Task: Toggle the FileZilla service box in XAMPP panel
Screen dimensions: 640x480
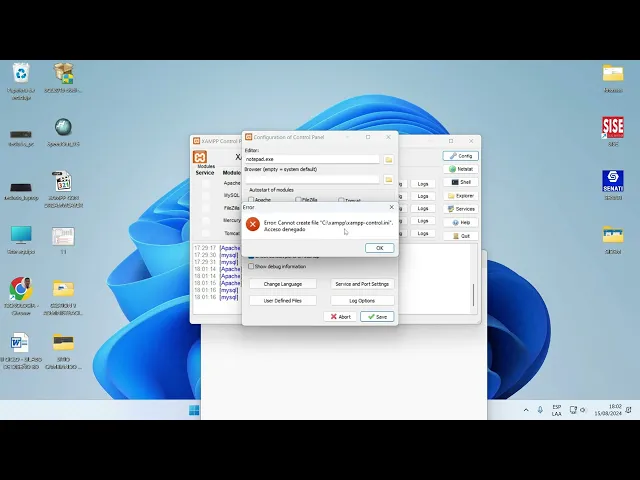Action: click(x=206, y=208)
